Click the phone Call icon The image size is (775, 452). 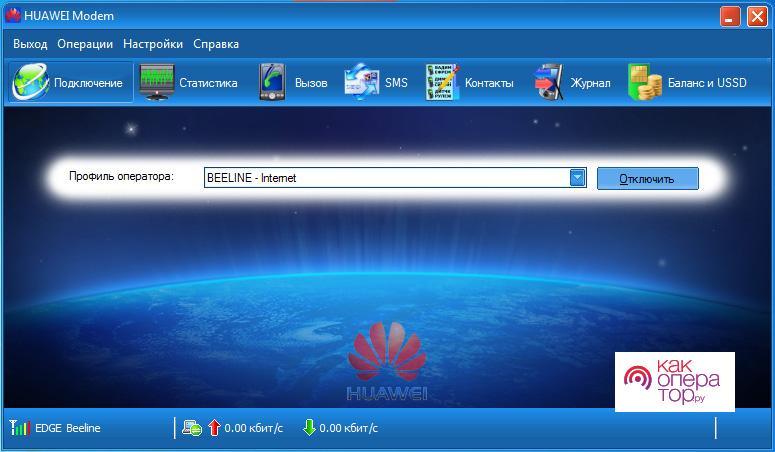pyautogui.click(x=272, y=82)
